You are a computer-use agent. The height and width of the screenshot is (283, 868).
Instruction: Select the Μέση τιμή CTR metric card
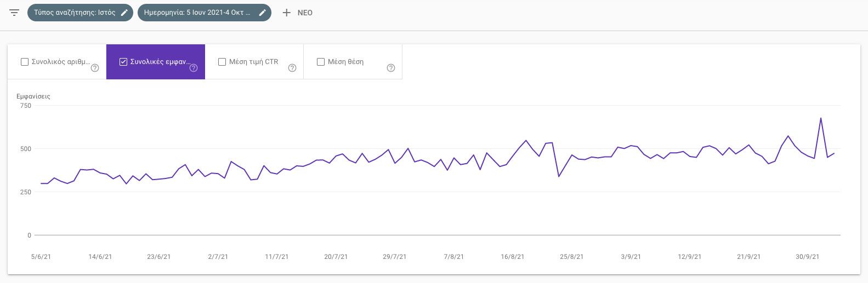(x=254, y=62)
